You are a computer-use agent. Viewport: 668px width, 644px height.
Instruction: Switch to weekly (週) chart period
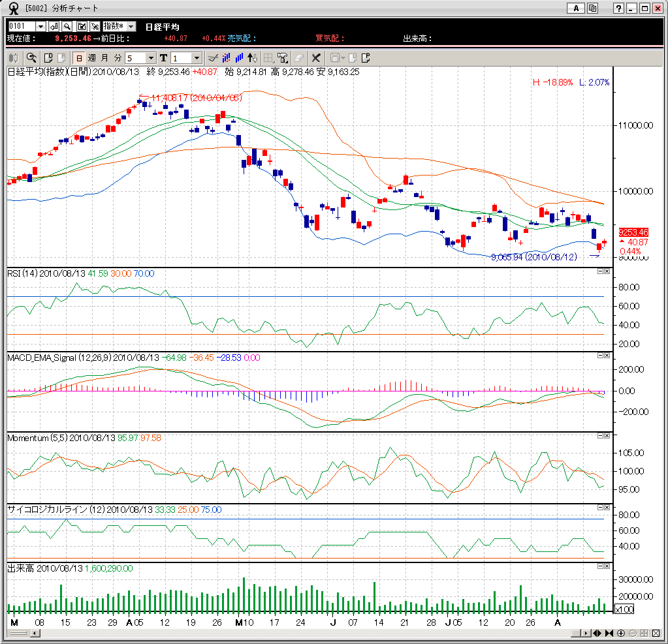pos(91,57)
